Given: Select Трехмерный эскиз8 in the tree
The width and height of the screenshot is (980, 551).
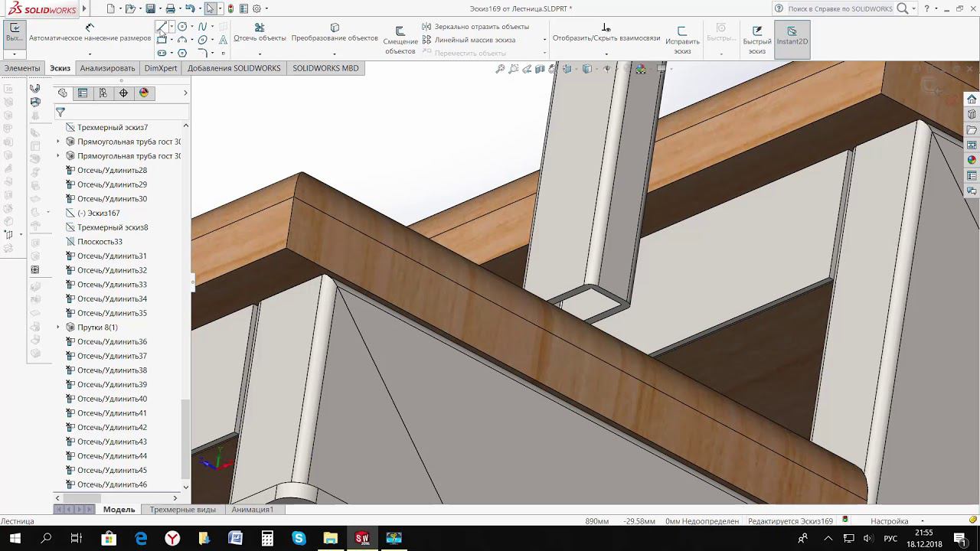Looking at the screenshot, I should (x=113, y=227).
